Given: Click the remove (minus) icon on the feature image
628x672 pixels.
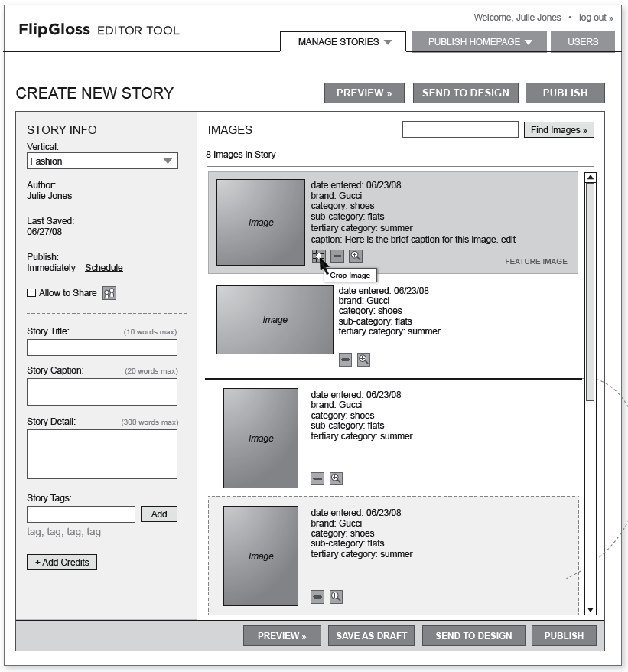Looking at the screenshot, I should (x=337, y=256).
